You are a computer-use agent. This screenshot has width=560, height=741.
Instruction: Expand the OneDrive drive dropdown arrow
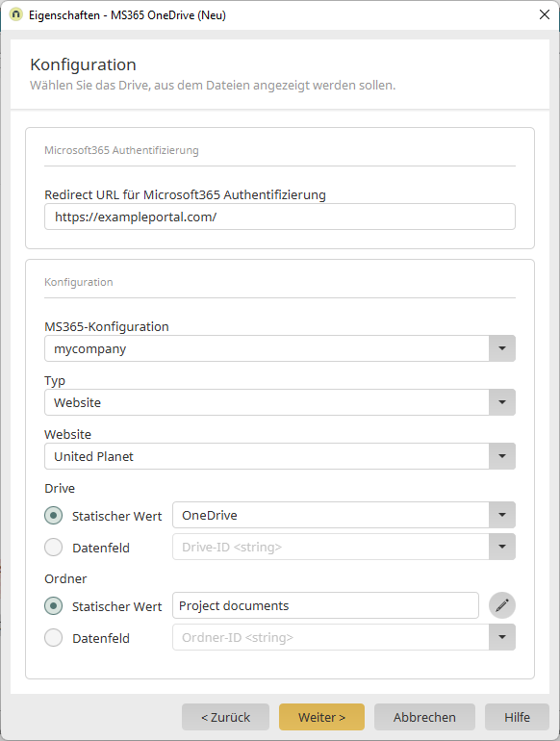[502, 515]
